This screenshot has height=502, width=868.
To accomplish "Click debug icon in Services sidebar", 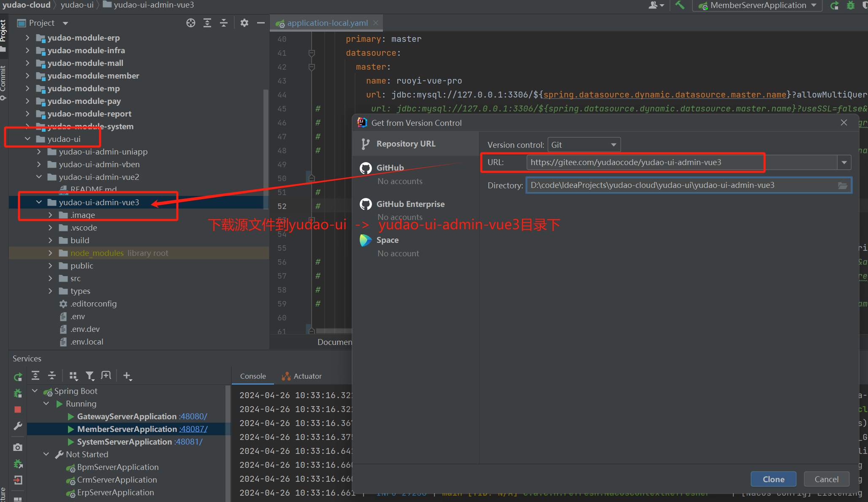I will [x=18, y=393].
